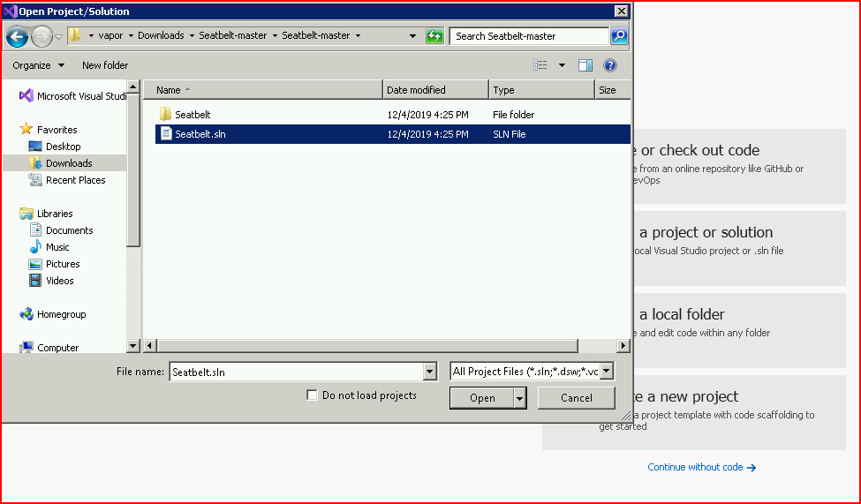Click the first Seatbelt-master breadcrumb segment
Viewport: 861px width, 504px height.
click(x=233, y=35)
